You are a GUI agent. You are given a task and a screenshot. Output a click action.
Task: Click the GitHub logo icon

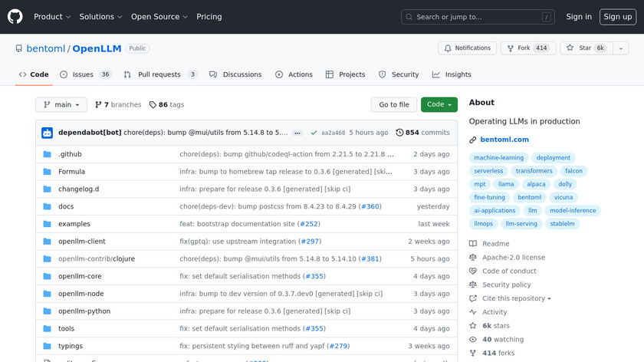coord(15,17)
